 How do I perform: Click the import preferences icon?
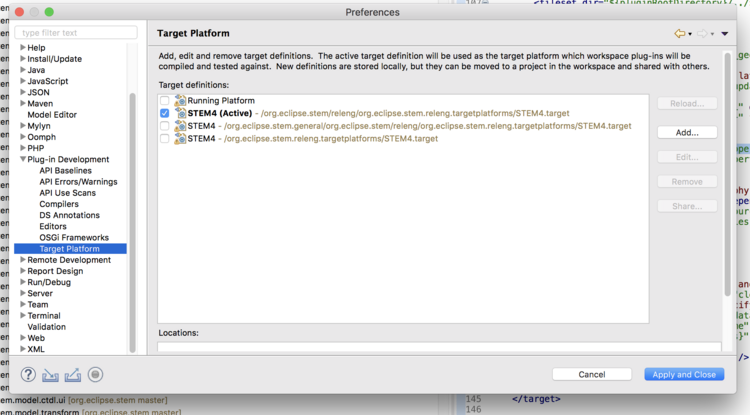pyautogui.click(x=51, y=374)
